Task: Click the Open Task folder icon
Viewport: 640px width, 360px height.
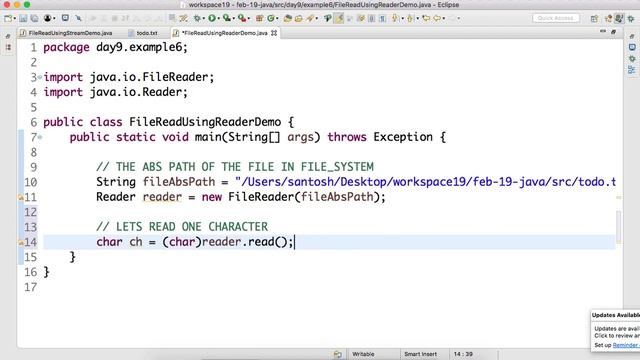Action: tap(299, 18)
